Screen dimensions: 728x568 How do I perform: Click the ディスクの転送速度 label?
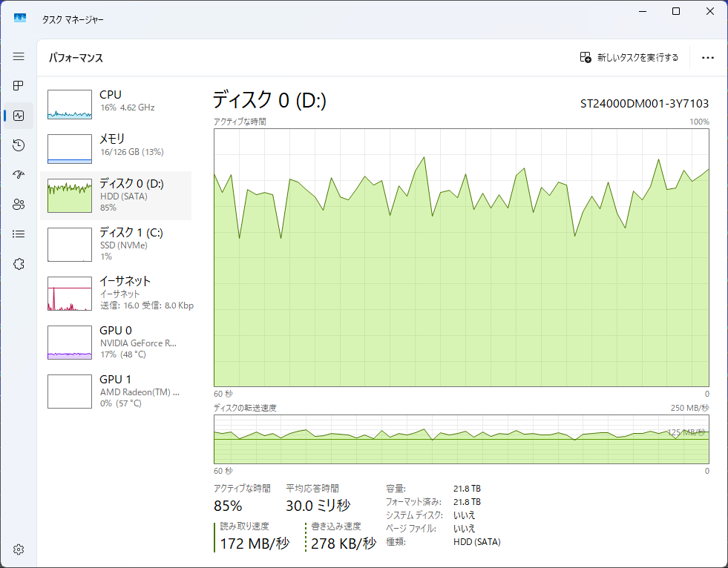click(245, 408)
